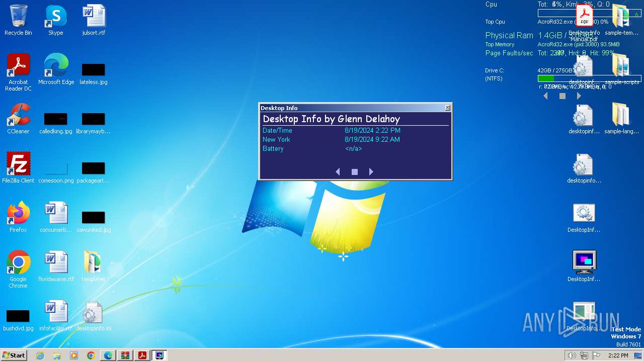
Task: Click the Date/Time value 8/19/2024 2:22 PM
Action: click(372, 131)
